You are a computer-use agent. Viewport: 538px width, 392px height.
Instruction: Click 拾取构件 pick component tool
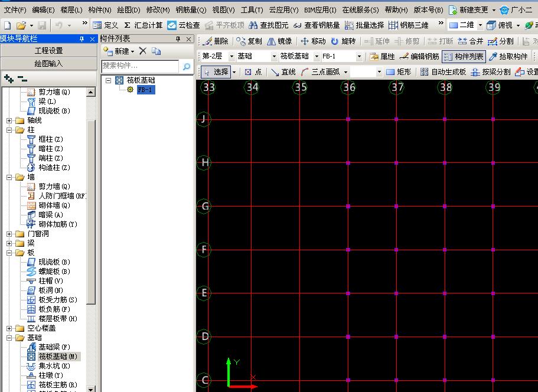coord(508,56)
